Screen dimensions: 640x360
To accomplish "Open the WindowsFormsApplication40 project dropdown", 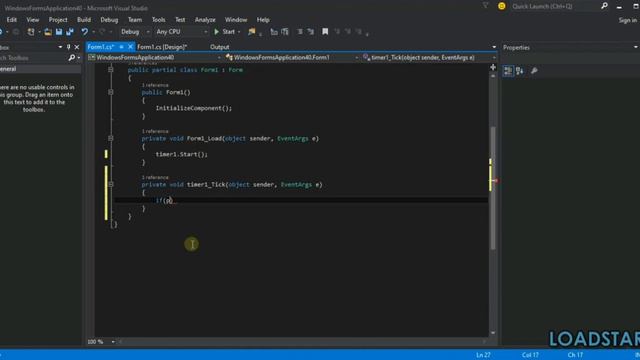I will pyautogui.click(x=219, y=58).
